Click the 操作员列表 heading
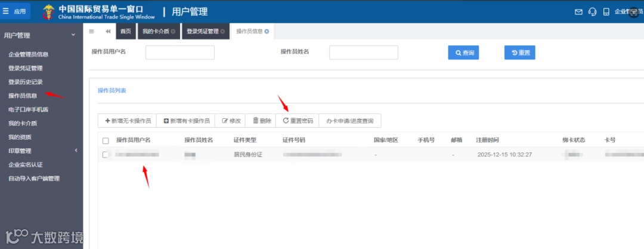The image size is (644, 249). [112, 91]
